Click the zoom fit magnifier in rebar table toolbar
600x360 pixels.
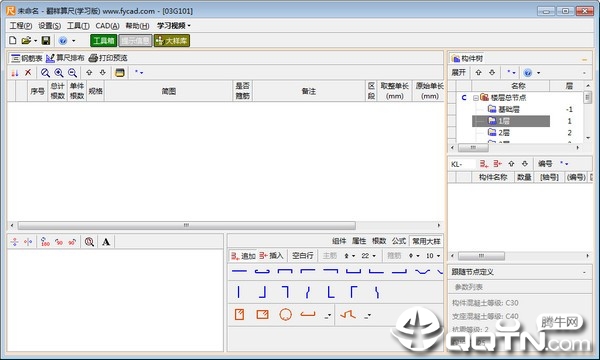coord(45,72)
